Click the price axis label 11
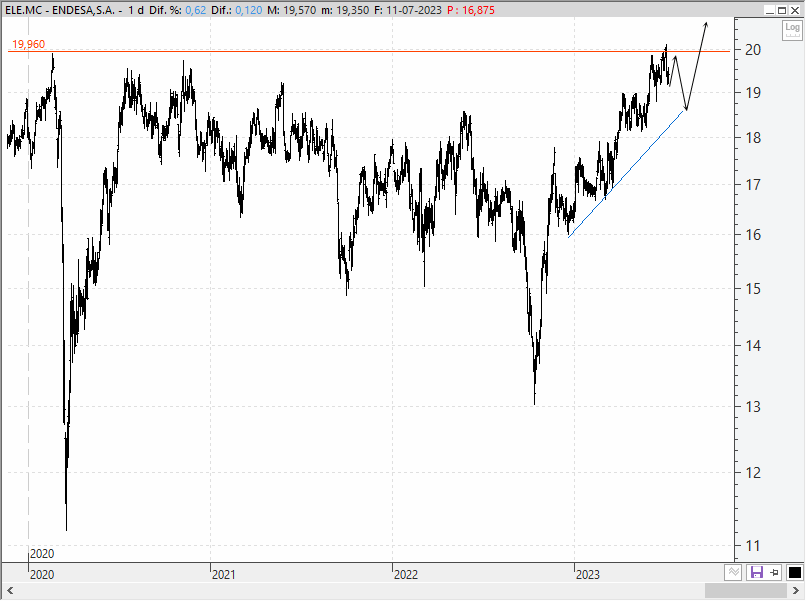806x601 pixels. pyautogui.click(x=753, y=546)
